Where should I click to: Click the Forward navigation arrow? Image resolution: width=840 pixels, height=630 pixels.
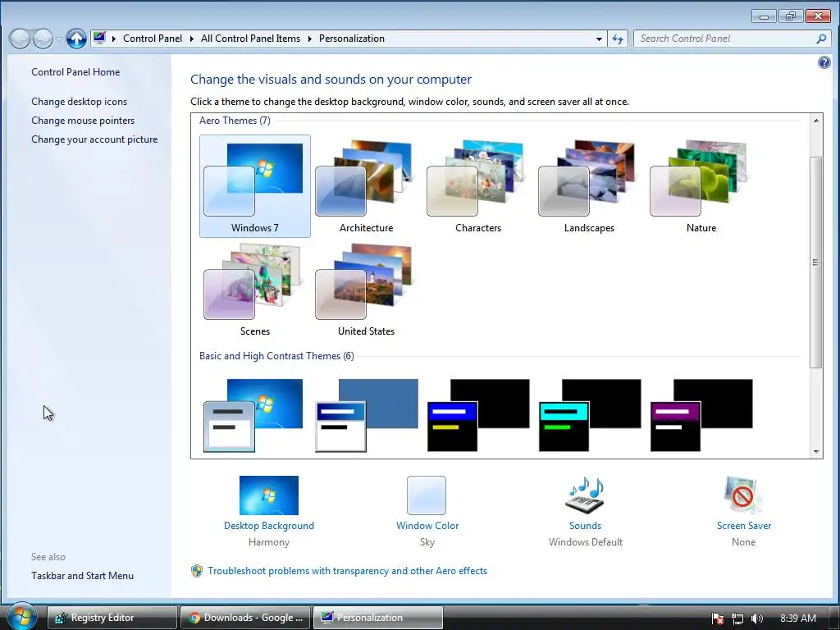[x=43, y=39]
